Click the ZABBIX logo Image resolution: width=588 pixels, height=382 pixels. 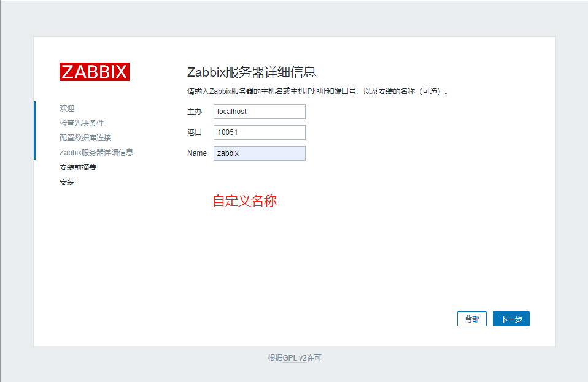point(95,72)
